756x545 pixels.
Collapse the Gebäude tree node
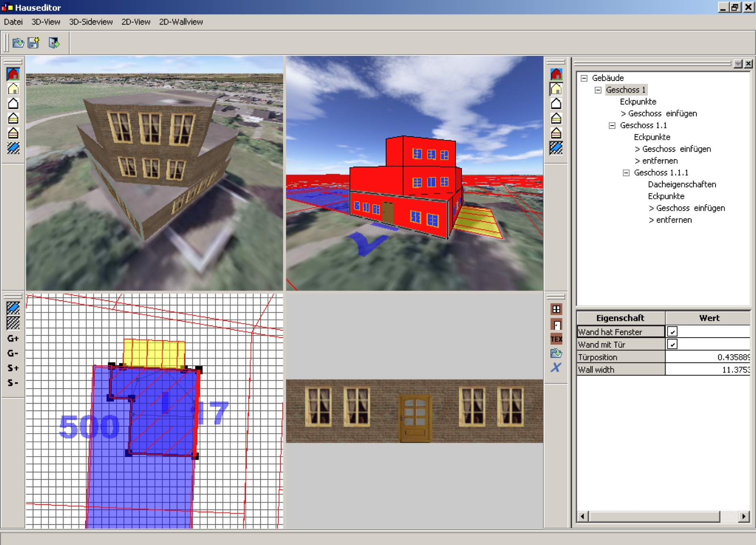(x=584, y=78)
